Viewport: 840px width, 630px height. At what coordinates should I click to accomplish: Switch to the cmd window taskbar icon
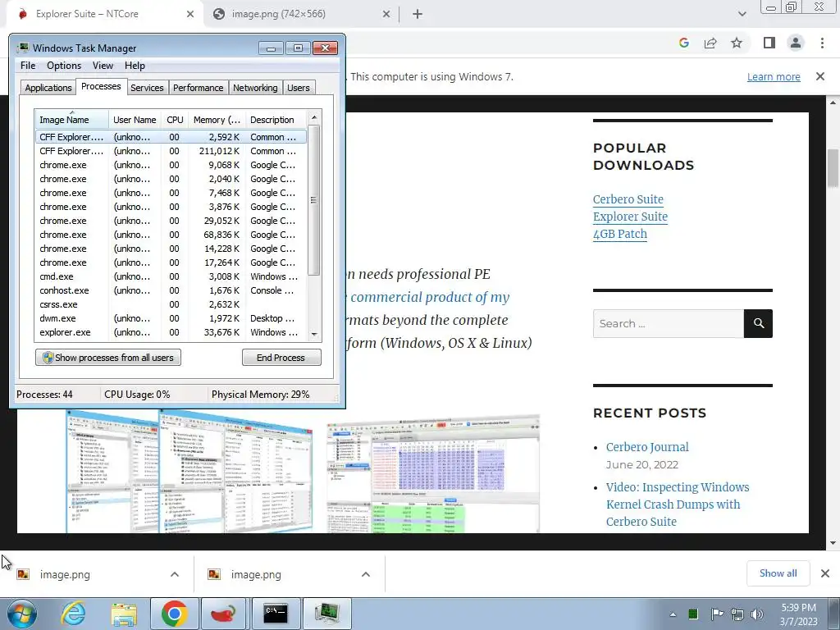276,614
